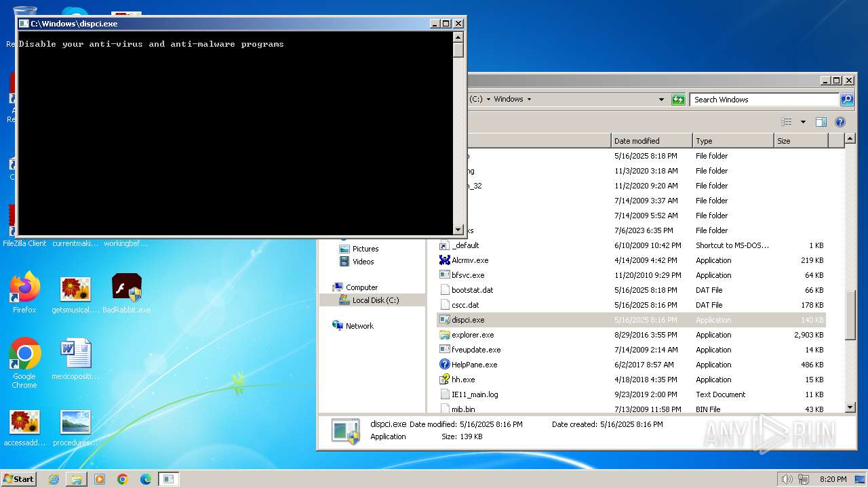Open the address bar history dropdown
Viewport: 868px width, 488px height.
(x=662, y=100)
